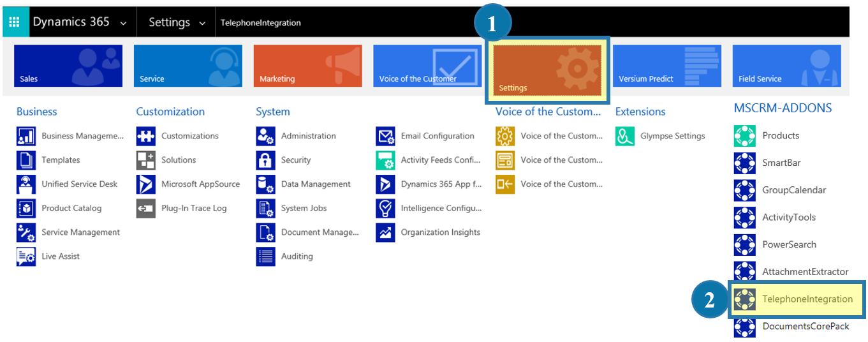Click the Security padlock icon
Screen dimensions: 868x342
265,160
